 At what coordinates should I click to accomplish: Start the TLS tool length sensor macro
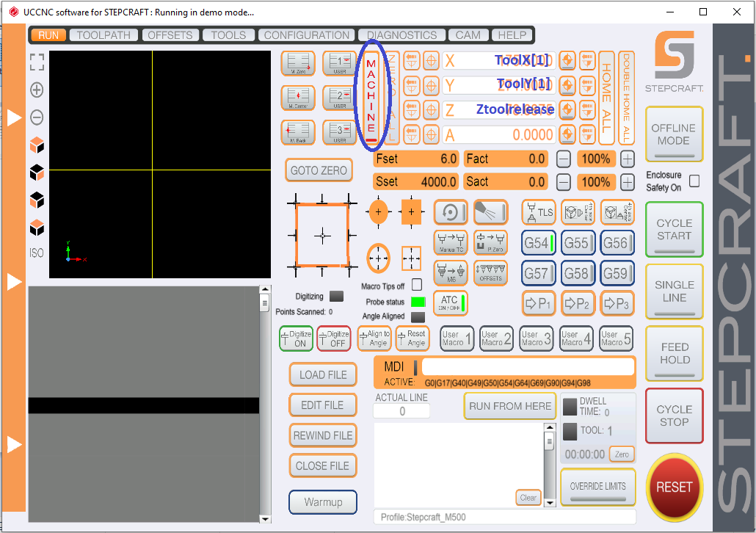539,212
